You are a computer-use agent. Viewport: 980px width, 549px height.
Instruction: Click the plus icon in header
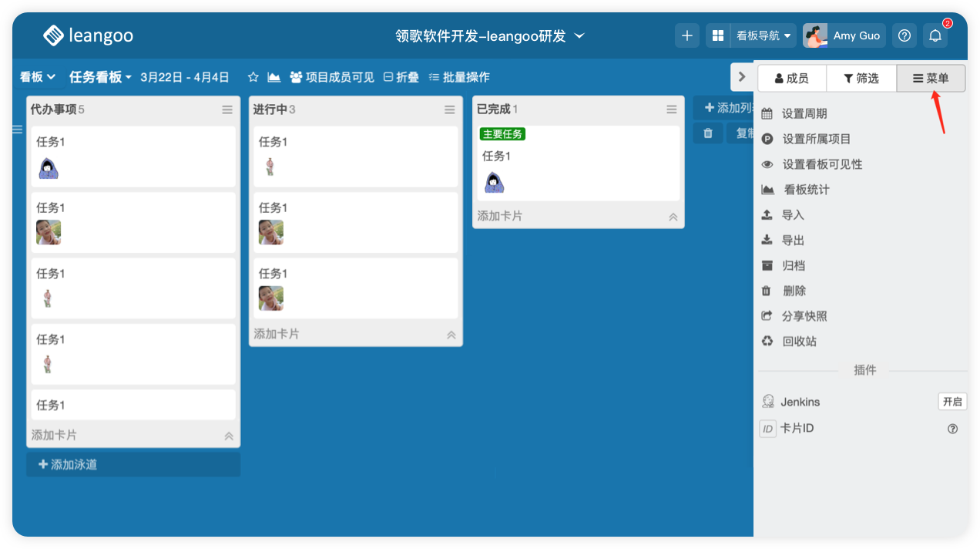click(687, 35)
